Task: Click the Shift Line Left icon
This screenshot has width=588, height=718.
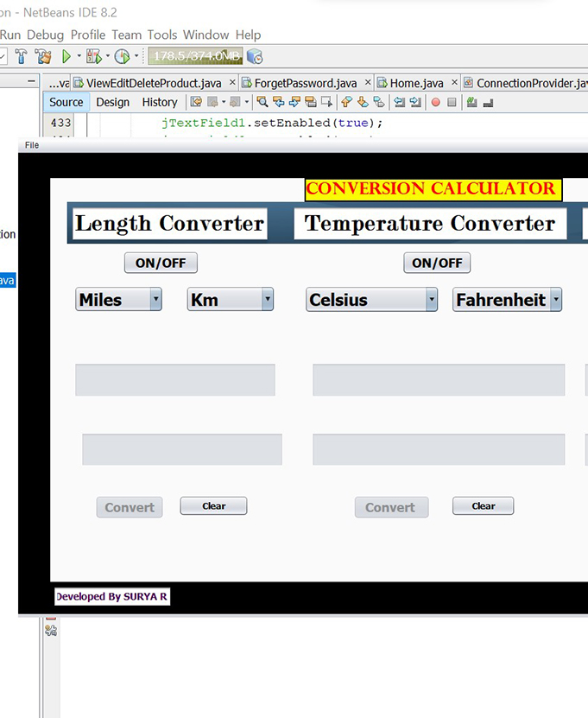Action: 400,102
